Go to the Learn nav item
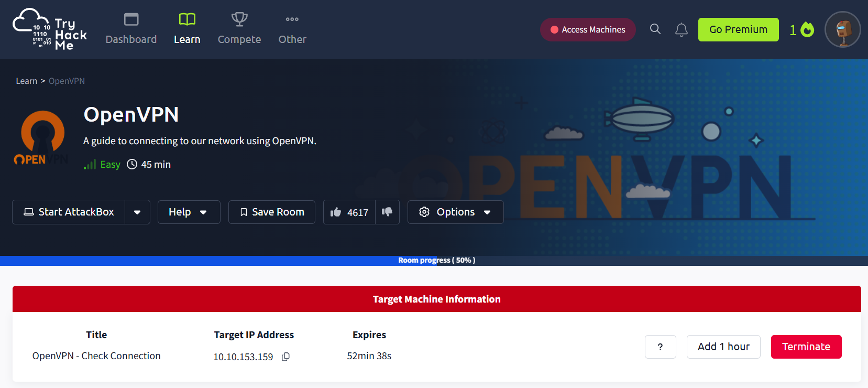Screen dimensions: 868x388 (187, 29)
